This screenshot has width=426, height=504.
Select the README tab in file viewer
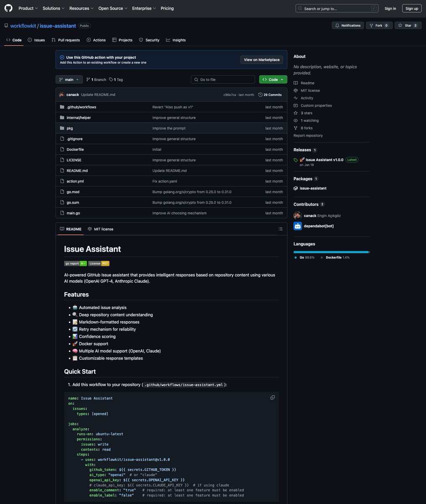(x=71, y=229)
